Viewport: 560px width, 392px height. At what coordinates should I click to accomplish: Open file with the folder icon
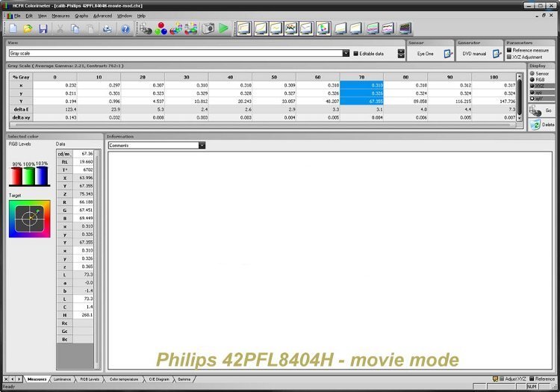click(28, 28)
